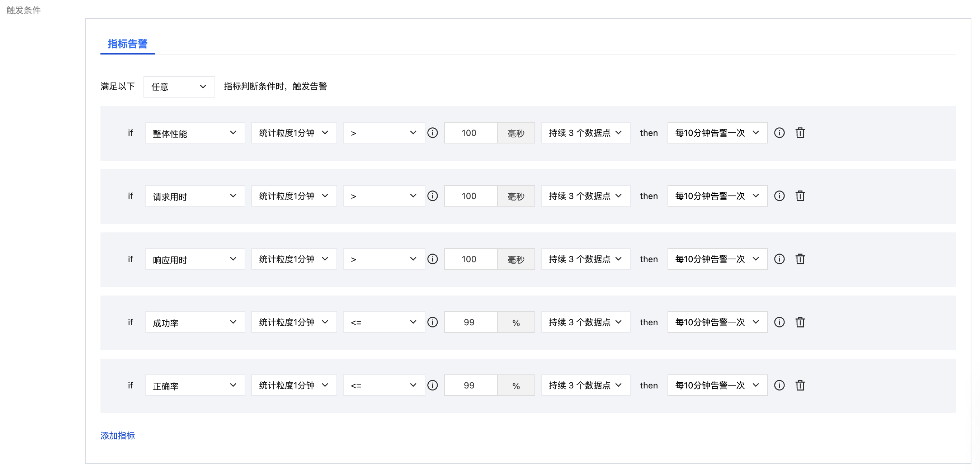Image resolution: width=980 pixels, height=472 pixels.
Task: Edit the 99 threshold in 正确率 row
Action: tap(471, 385)
